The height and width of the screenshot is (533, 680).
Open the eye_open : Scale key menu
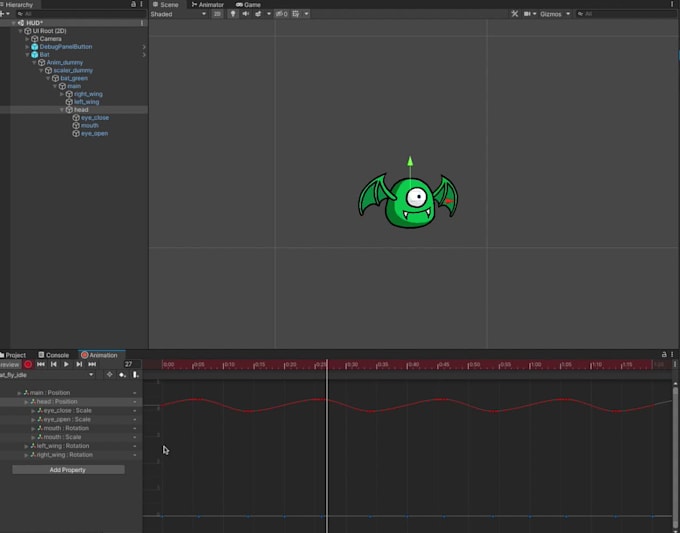[x=134, y=420]
